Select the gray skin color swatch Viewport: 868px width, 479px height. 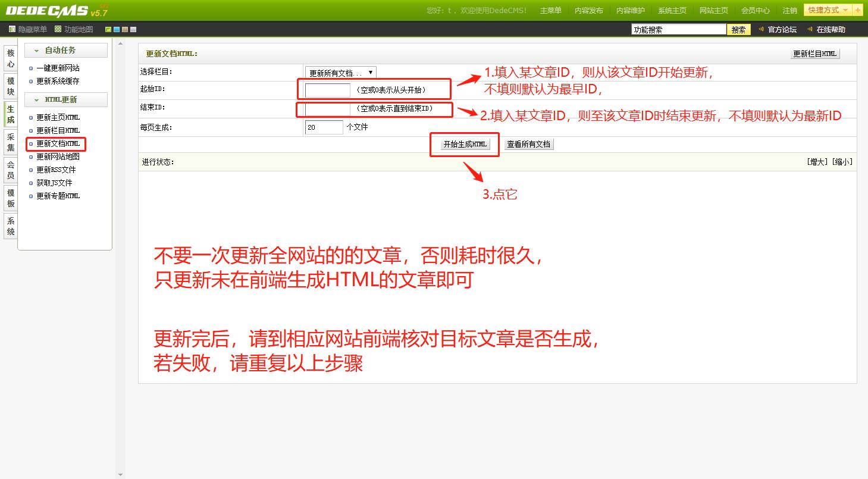coord(133,29)
